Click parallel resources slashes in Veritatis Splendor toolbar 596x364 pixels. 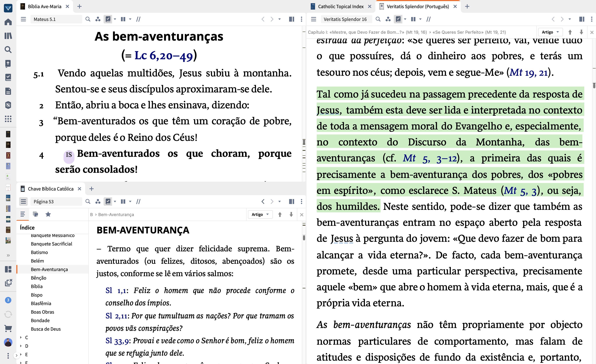[x=428, y=19]
